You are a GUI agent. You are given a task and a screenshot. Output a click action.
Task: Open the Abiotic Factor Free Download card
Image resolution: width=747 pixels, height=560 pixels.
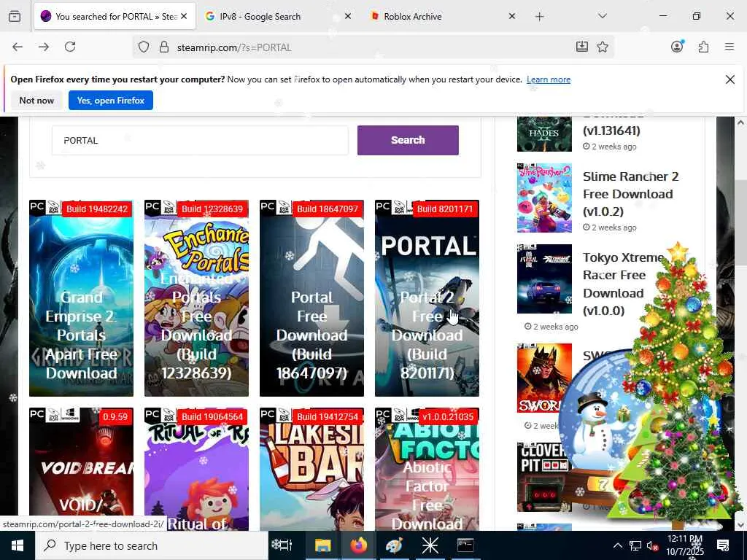(x=427, y=469)
